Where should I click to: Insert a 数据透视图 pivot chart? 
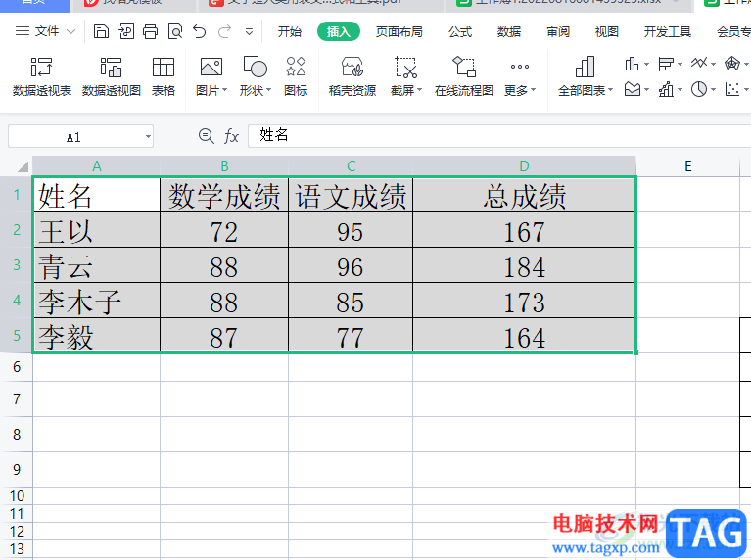tap(111, 76)
